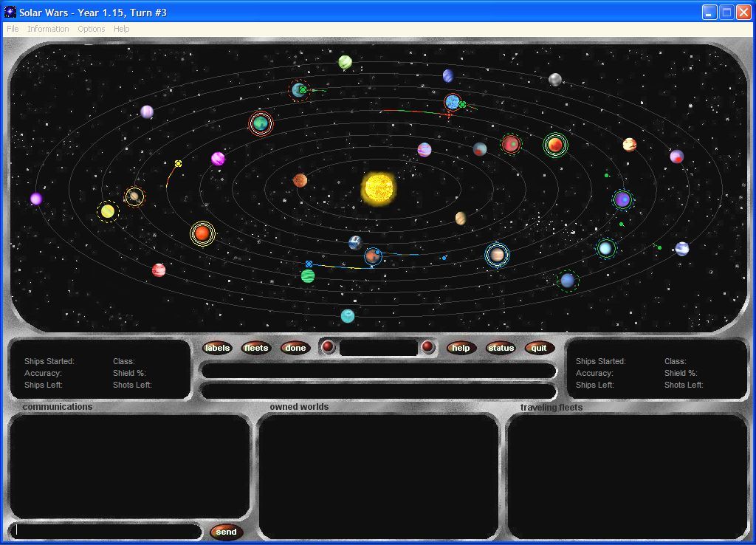Select the purple planet with green rings at right
The image size is (756, 545).
[x=622, y=199]
